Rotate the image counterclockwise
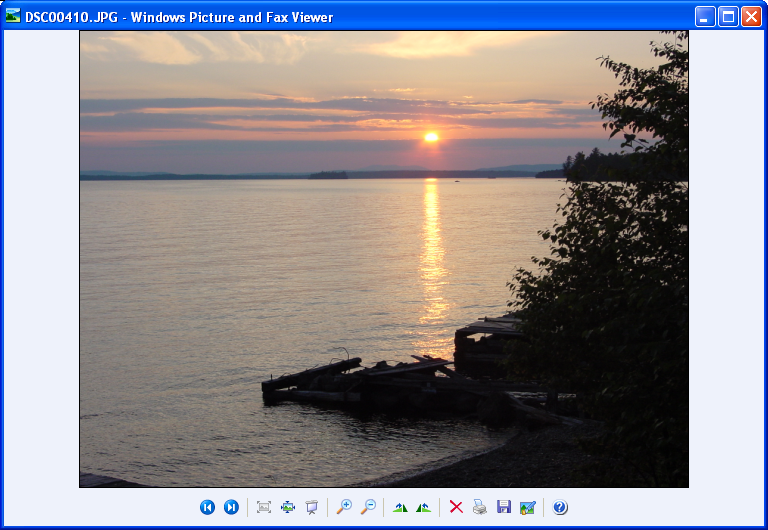 click(x=424, y=507)
